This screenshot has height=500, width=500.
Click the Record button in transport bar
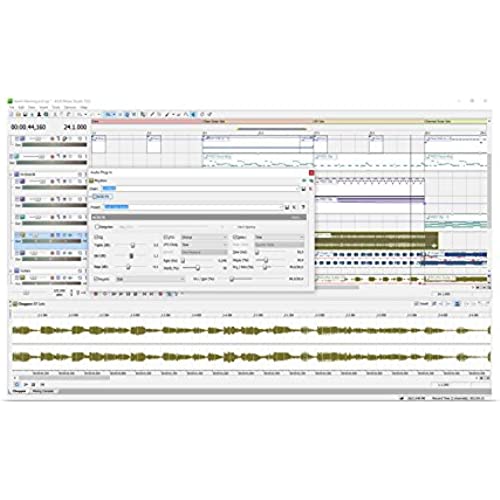96,294
